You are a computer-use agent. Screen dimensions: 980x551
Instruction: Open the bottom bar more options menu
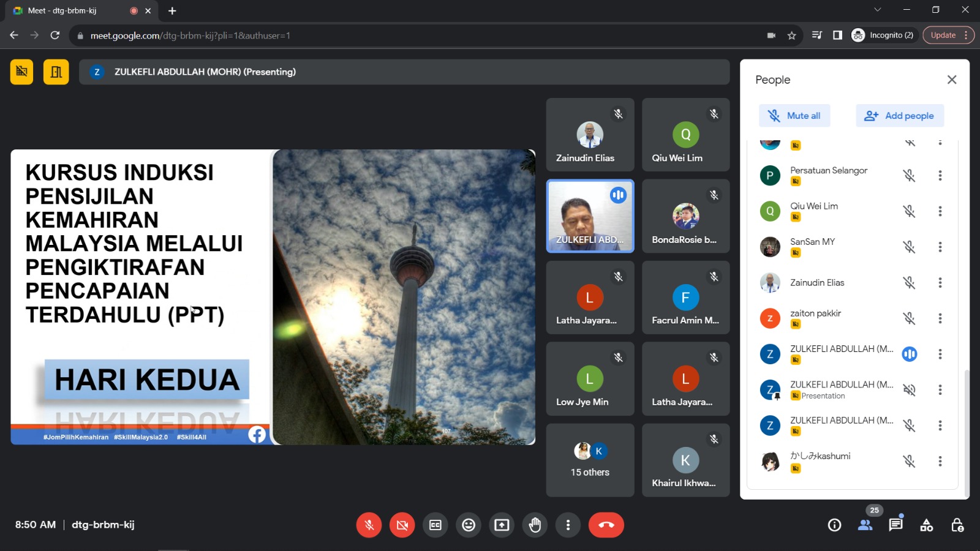(568, 525)
